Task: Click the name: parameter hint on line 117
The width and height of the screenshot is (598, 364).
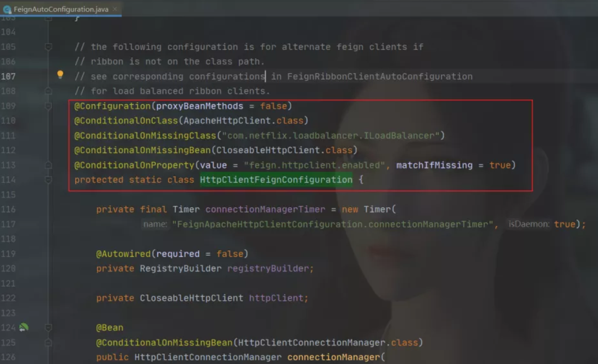Action: [x=155, y=224]
